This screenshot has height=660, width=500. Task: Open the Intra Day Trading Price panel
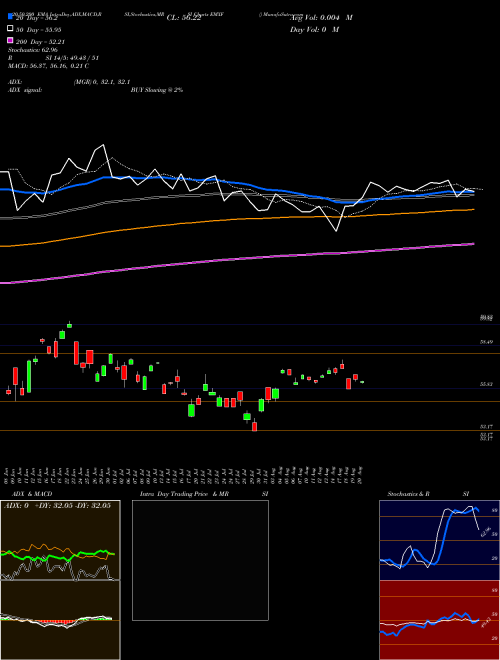tap(200, 560)
